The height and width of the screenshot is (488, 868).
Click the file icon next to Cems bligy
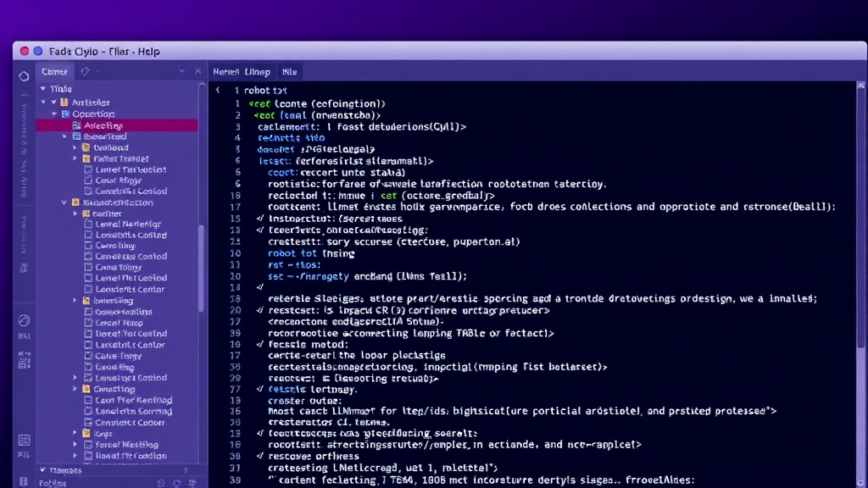(88, 245)
